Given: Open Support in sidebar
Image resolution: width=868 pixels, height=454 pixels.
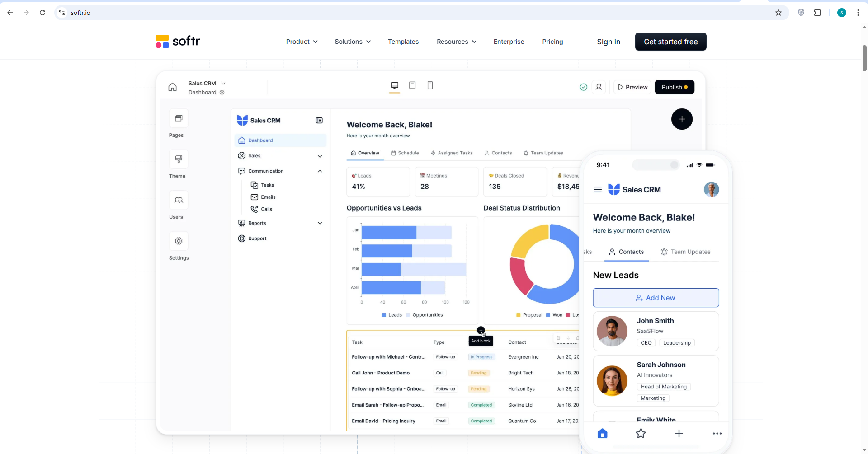Looking at the screenshot, I should tap(252, 239).
